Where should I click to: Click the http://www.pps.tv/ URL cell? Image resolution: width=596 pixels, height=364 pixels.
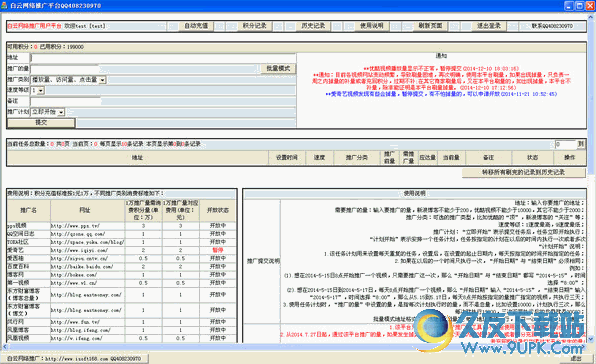87,226
